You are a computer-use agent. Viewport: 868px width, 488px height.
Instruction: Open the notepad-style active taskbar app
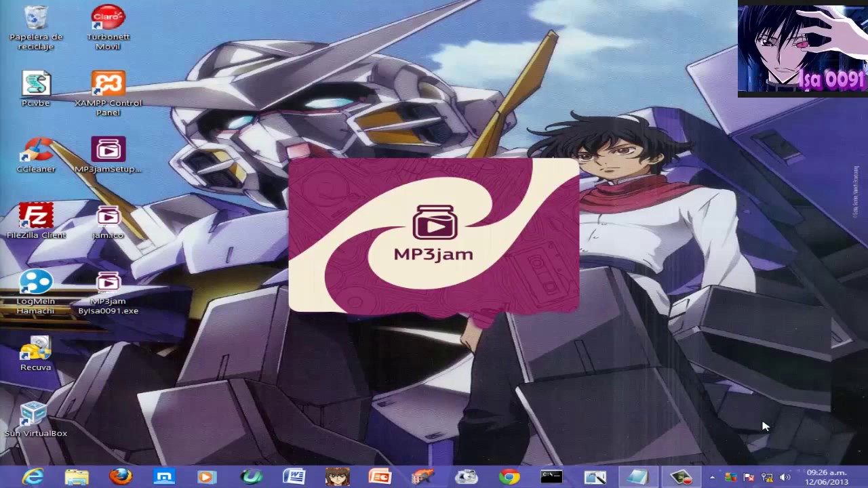(638, 477)
